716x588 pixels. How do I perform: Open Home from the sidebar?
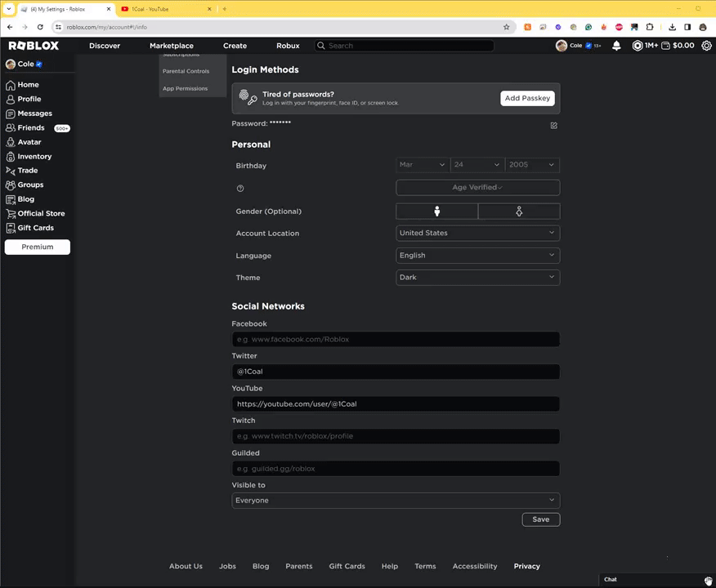point(22,85)
